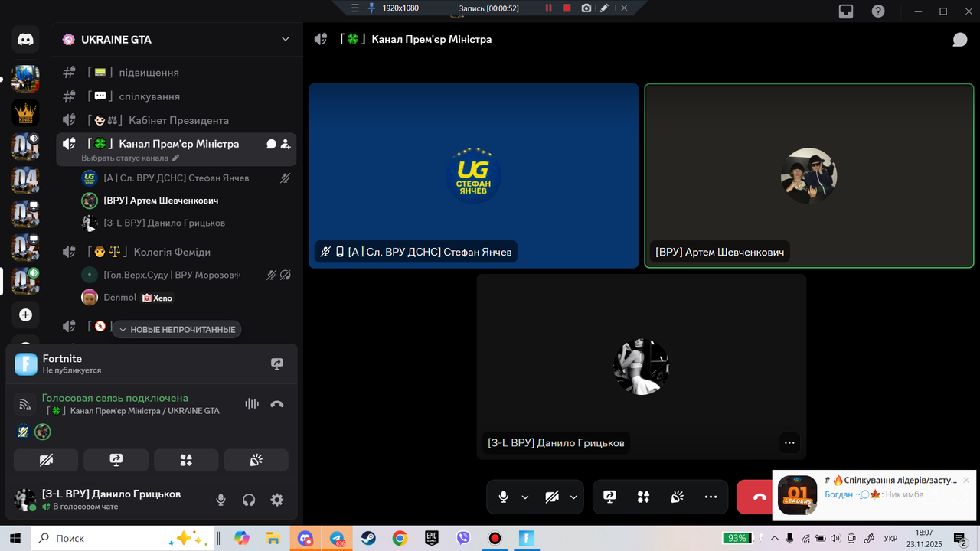The image size is (980, 551).
Task: Open Discord help question mark icon
Action: pos(878,11)
